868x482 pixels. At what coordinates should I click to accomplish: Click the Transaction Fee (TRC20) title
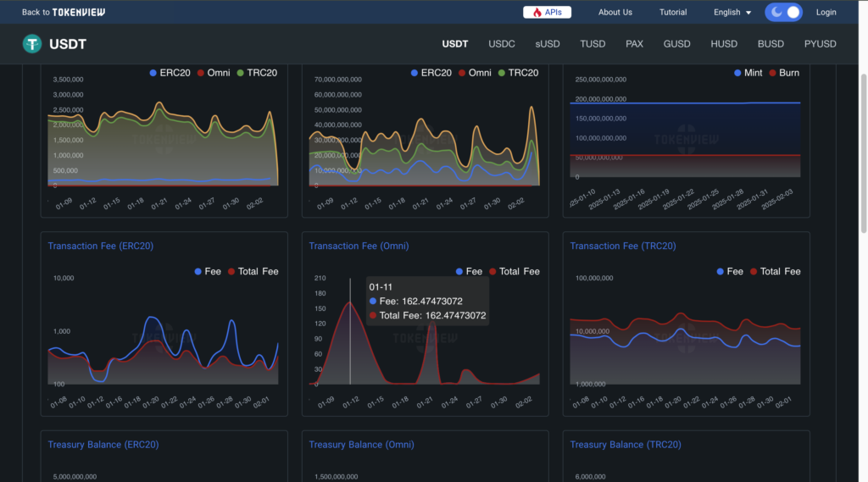(x=623, y=247)
